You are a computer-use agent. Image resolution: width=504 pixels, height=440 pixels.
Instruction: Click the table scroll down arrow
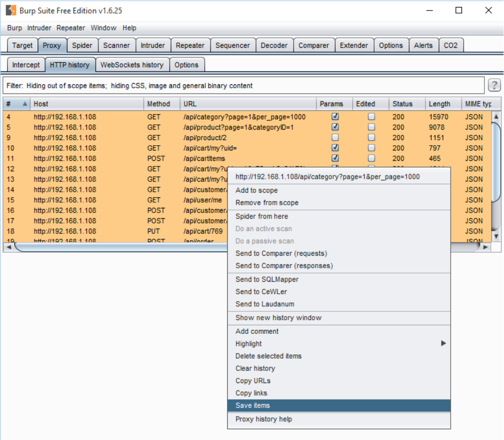[x=496, y=237]
